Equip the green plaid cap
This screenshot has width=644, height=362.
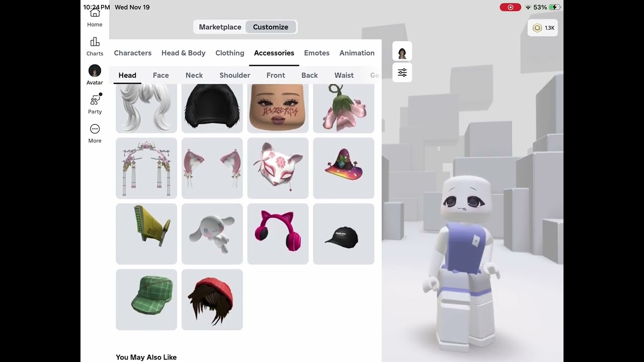tap(146, 300)
